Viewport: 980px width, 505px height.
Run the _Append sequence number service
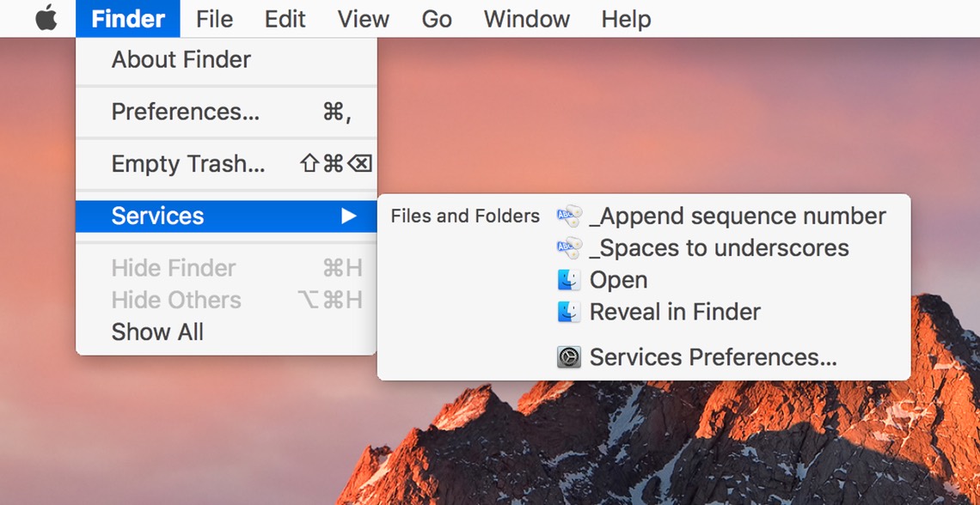(738, 216)
